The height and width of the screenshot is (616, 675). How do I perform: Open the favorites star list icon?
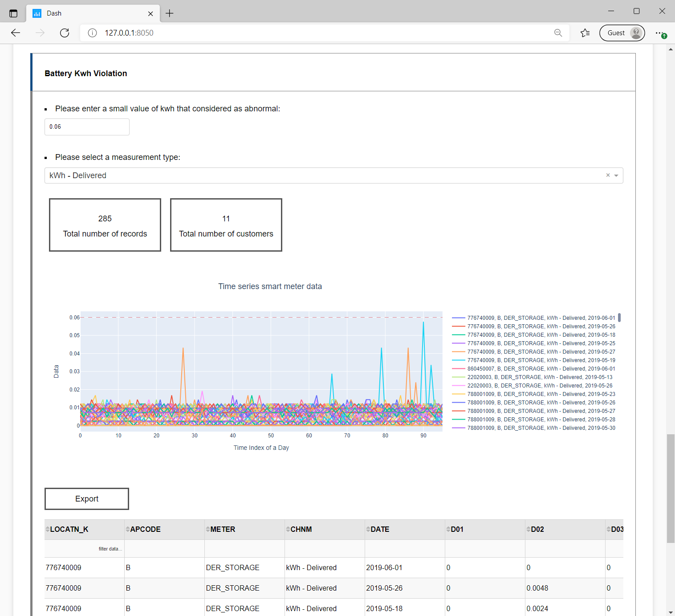[x=585, y=33]
